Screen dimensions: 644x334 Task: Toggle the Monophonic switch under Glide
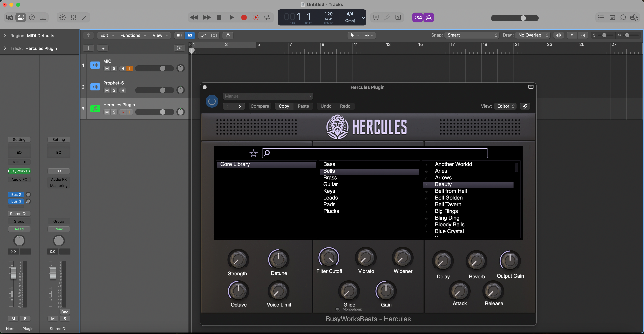[x=337, y=309]
